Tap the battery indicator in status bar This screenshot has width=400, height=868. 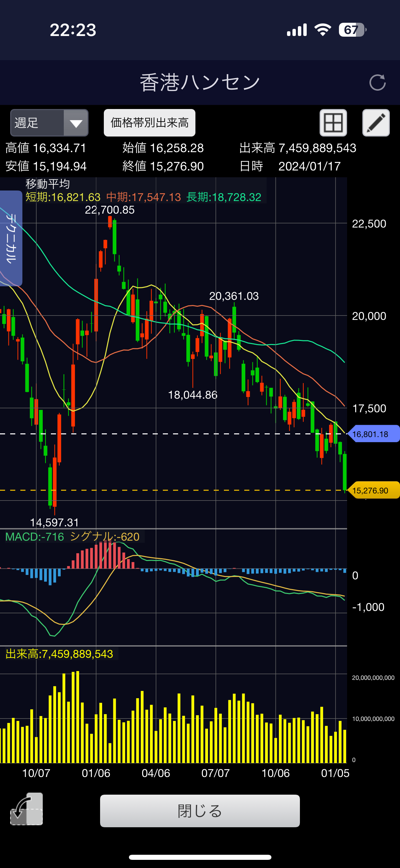point(353,30)
